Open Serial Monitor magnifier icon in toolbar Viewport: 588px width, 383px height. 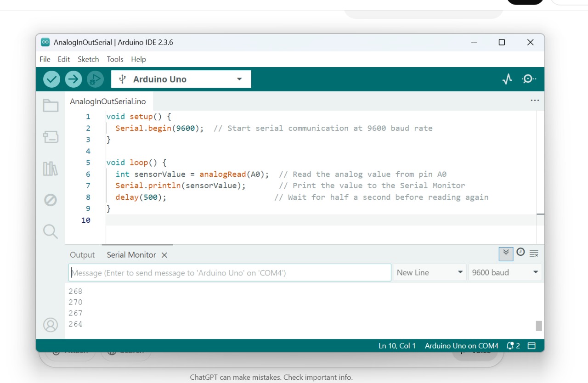[x=529, y=79]
